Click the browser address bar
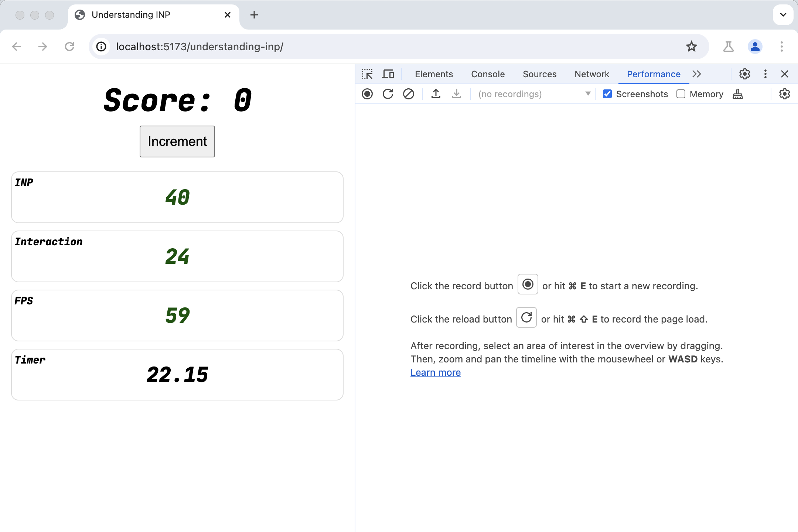798x532 pixels. (399, 47)
